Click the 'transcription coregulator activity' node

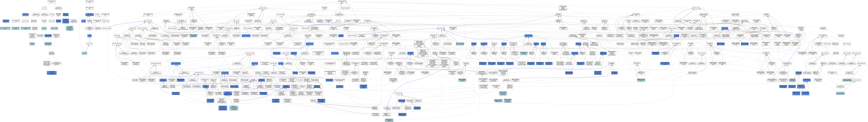(59, 14)
